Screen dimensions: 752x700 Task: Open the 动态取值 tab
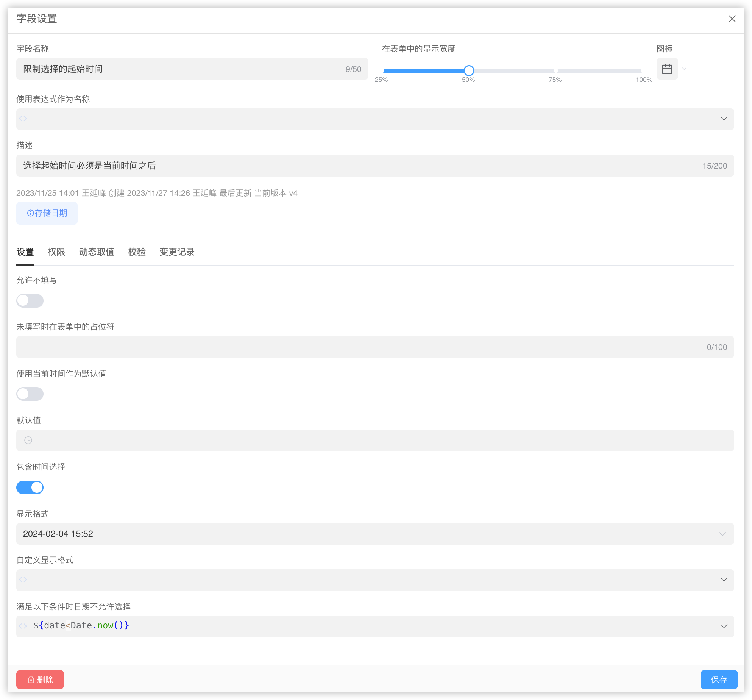coord(97,252)
